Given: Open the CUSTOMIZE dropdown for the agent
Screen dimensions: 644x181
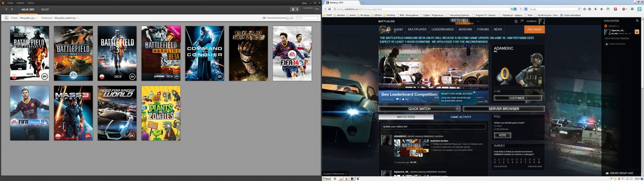Looking at the screenshot, I should click(518, 98).
